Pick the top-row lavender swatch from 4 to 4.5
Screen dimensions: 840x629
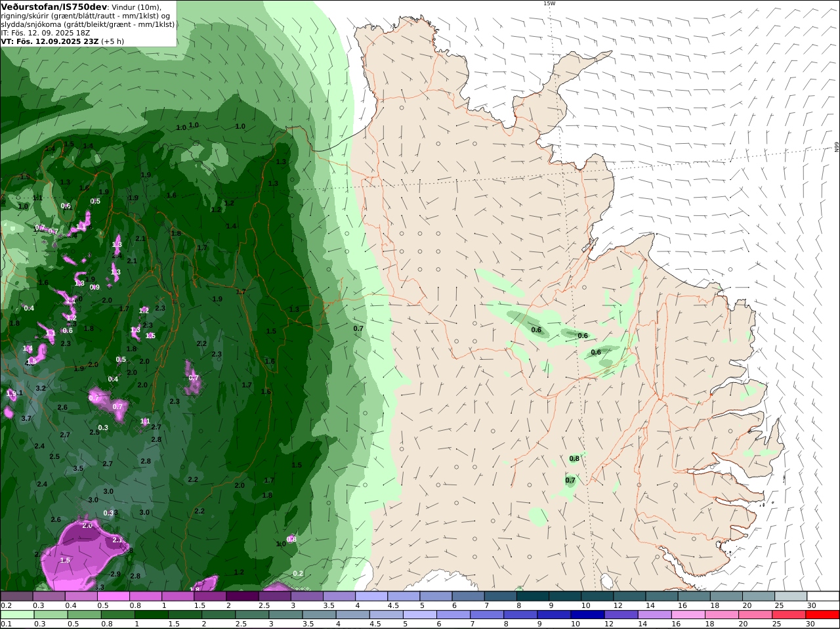point(371,596)
